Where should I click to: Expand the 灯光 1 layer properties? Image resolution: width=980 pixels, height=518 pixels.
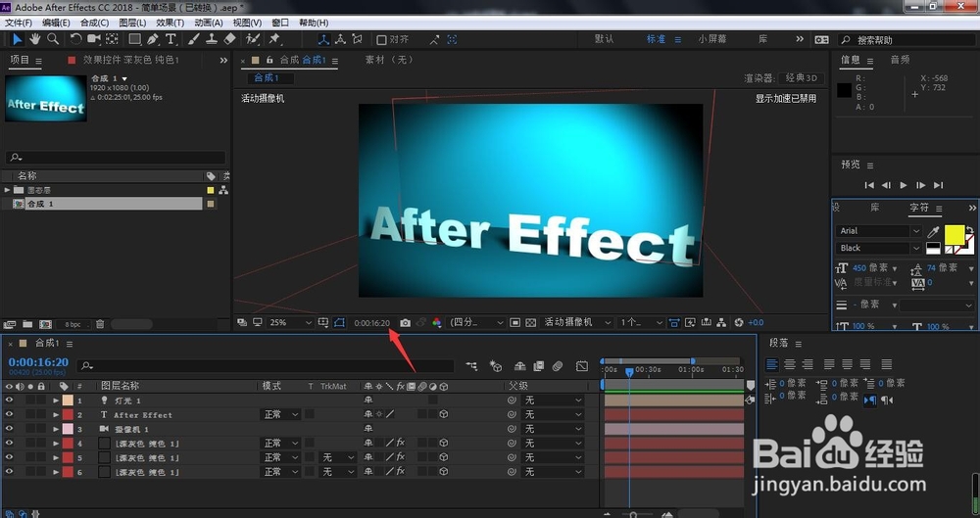click(x=56, y=400)
